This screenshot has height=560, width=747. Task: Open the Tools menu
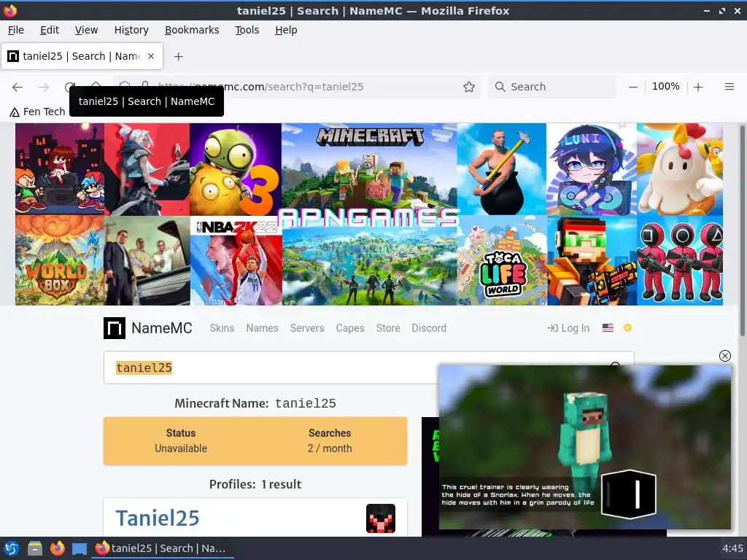247,30
